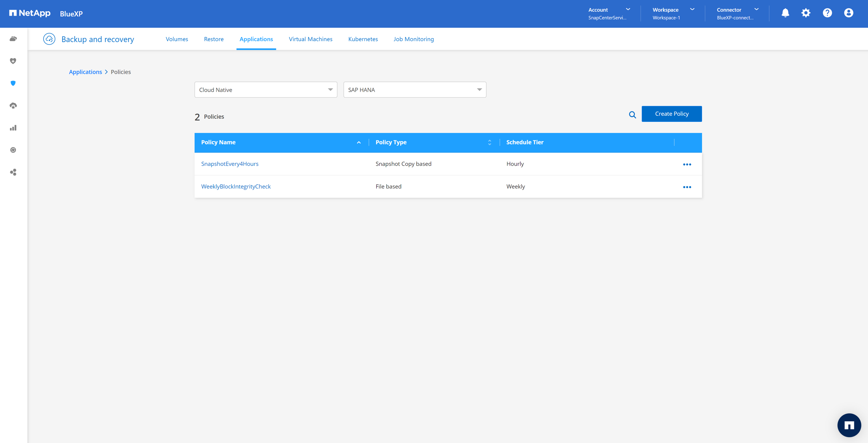This screenshot has width=868, height=443.
Task: Click the help question mark icon
Action: (827, 13)
